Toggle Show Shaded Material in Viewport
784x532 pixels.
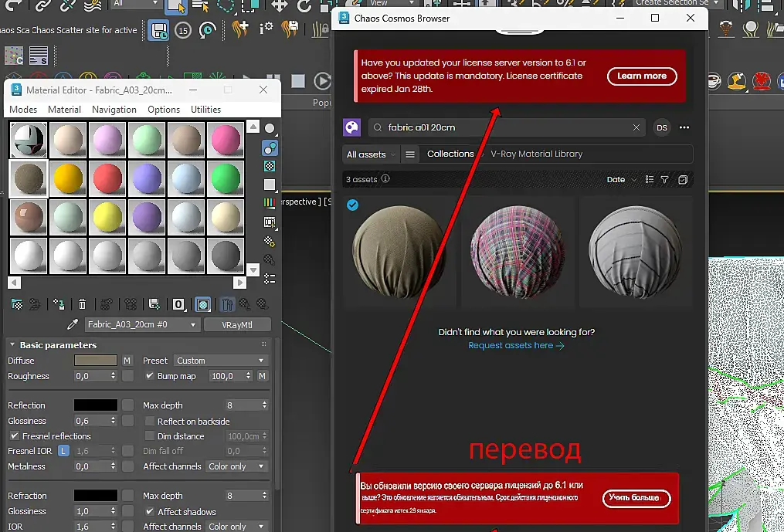(x=203, y=304)
